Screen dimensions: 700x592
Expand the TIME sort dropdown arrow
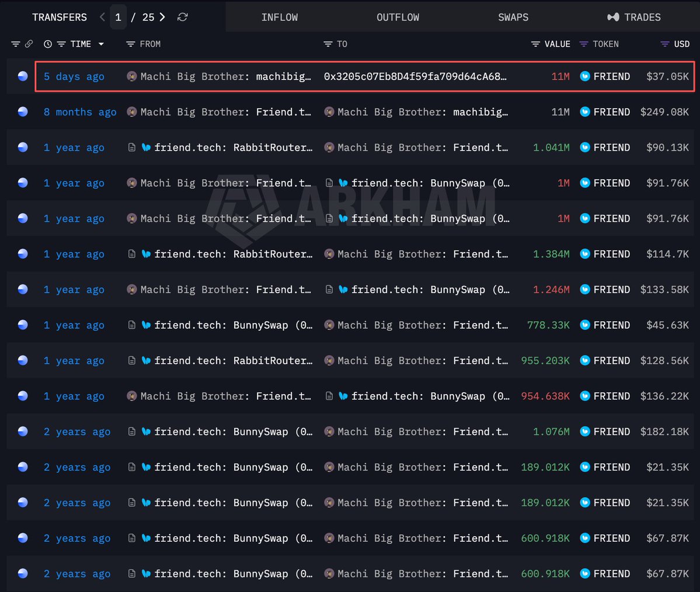point(102,44)
